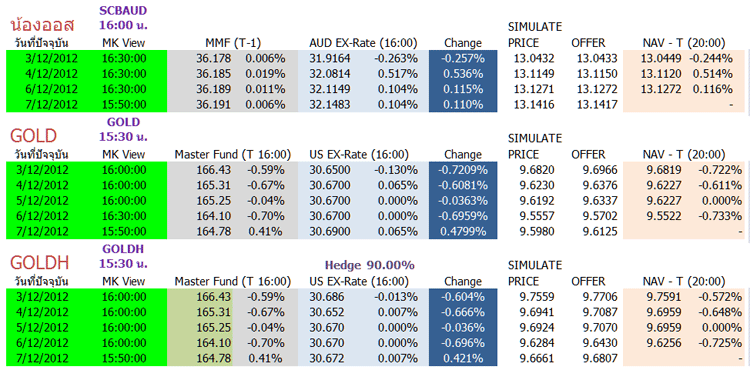
Task: Click the GOLDH exchange rate 30.686
Action: tap(326, 297)
